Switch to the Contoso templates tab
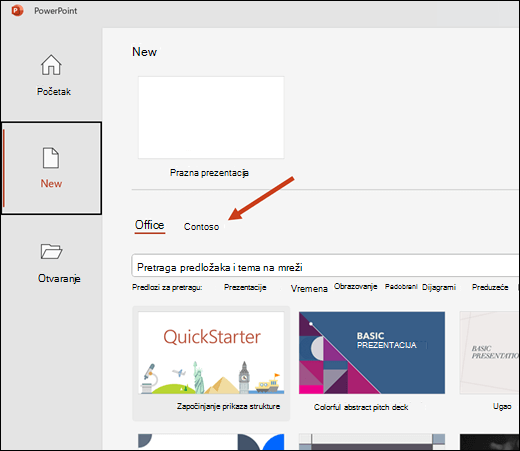Image resolution: width=520 pixels, height=451 pixels. coord(201,227)
